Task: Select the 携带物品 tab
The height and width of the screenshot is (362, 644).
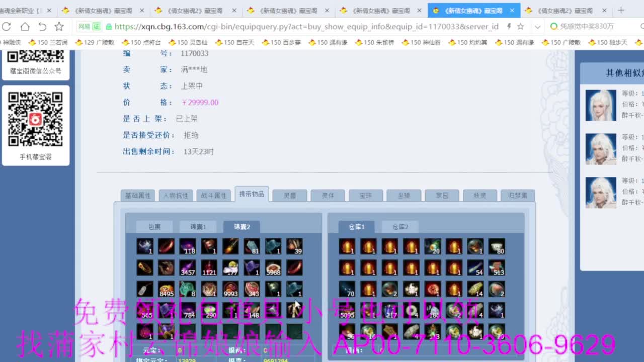Action: pos(252,194)
